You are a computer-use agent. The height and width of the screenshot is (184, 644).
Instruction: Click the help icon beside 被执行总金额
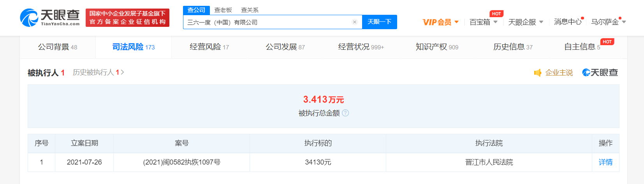(345, 113)
